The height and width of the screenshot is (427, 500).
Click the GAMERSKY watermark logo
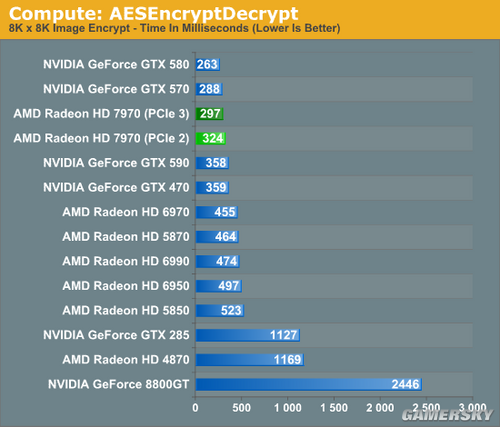[447, 415]
